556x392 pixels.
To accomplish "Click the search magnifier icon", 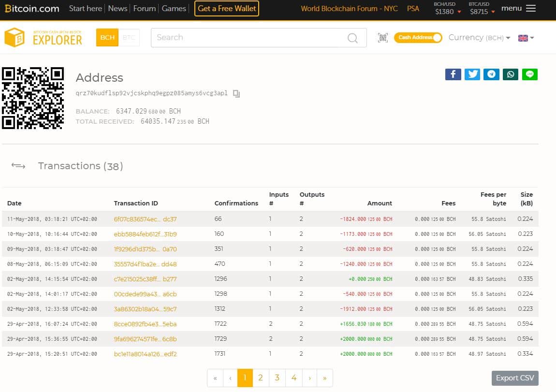I will point(353,38).
